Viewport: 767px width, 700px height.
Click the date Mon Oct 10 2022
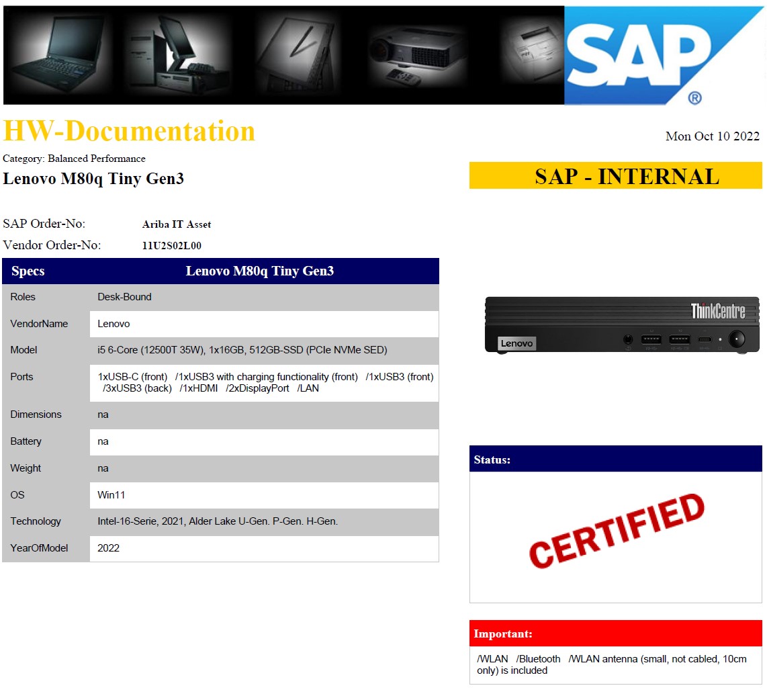[x=712, y=136]
